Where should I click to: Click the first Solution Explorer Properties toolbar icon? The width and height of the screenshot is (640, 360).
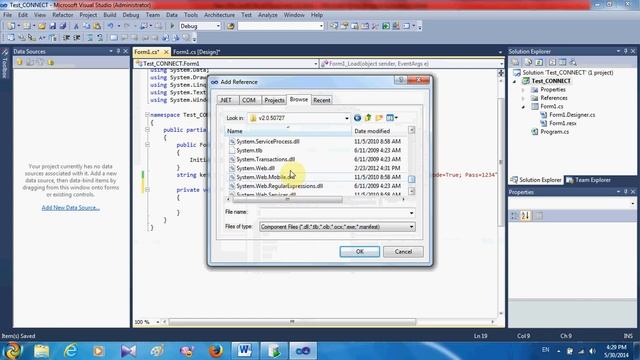click(516, 62)
